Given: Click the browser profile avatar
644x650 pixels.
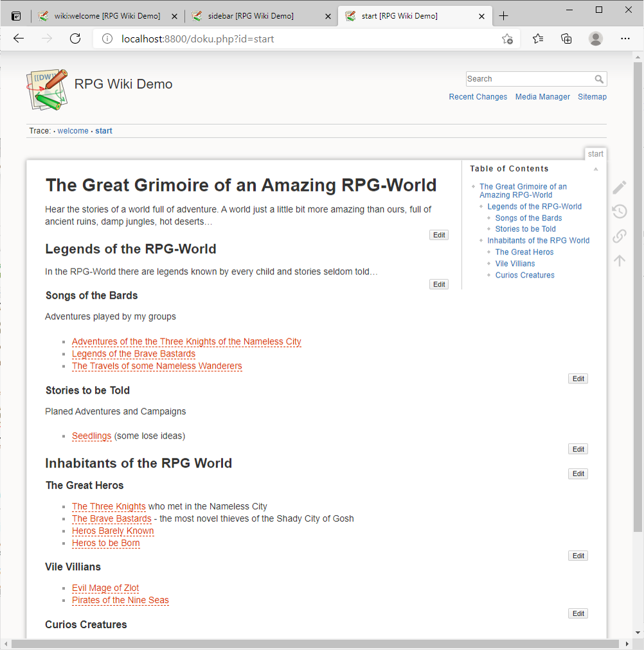Looking at the screenshot, I should pos(596,39).
